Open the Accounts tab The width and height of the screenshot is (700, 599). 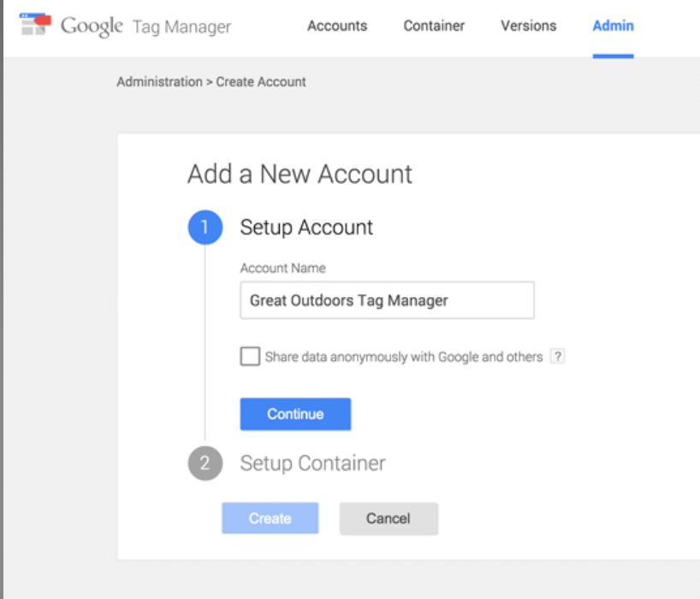pyautogui.click(x=337, y=26)
